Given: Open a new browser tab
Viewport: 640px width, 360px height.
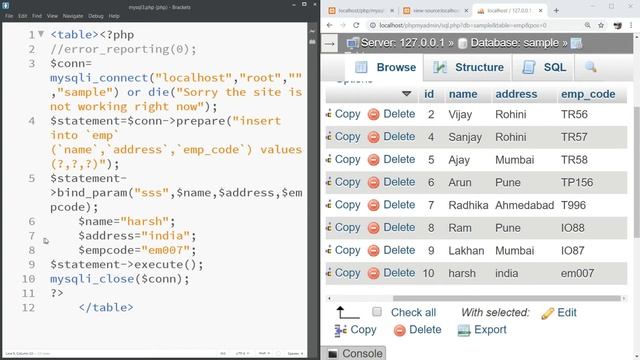Looking at the screenshot, I should (x=556, y=11).
